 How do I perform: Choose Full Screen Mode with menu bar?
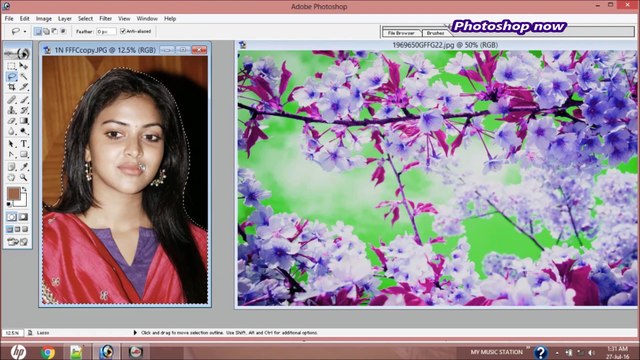[x=17, y=229]
